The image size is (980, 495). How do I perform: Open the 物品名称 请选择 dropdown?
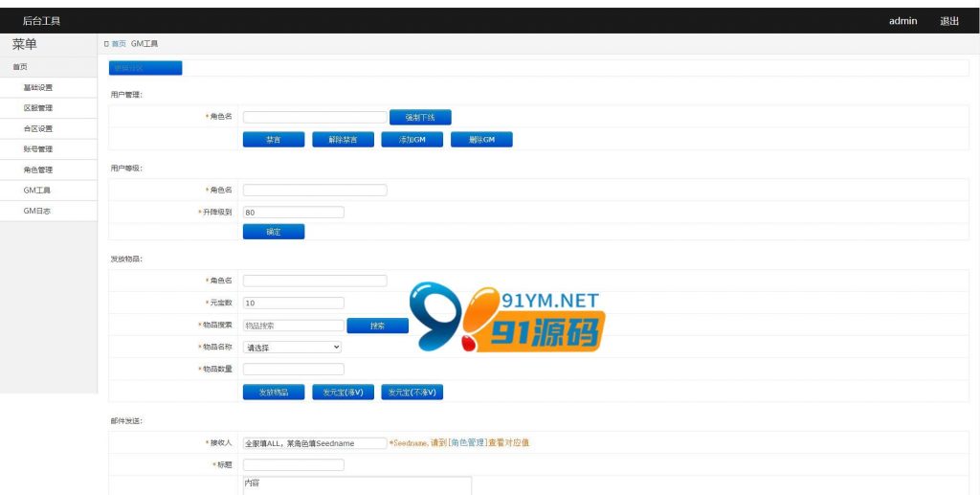(293, 347)
